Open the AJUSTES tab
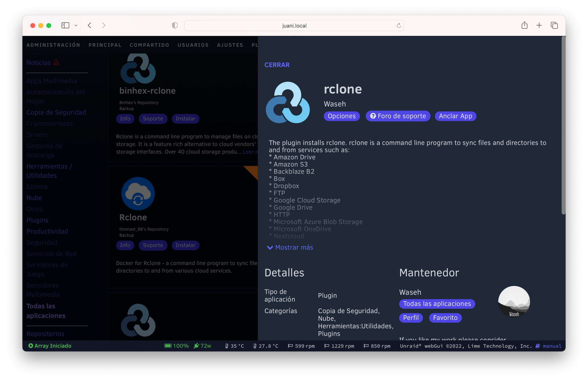The width and height of the screenshot is (588, 381). pos(230,45)
